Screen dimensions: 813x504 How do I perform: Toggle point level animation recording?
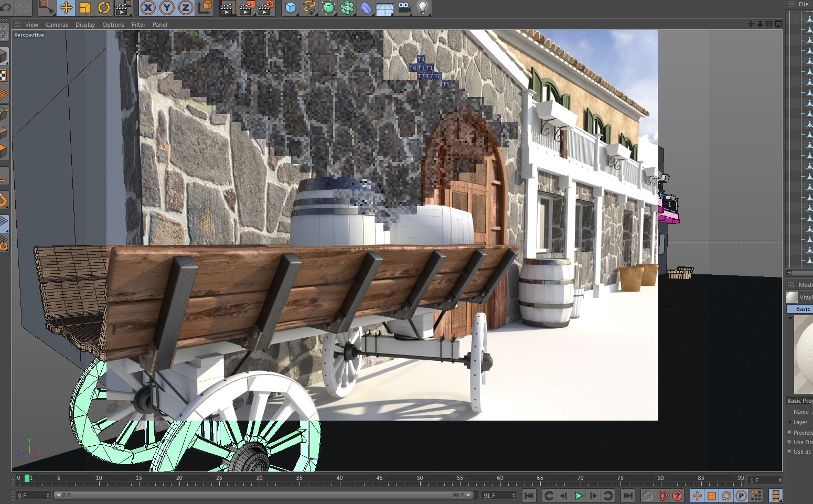[x=756, y=496]
